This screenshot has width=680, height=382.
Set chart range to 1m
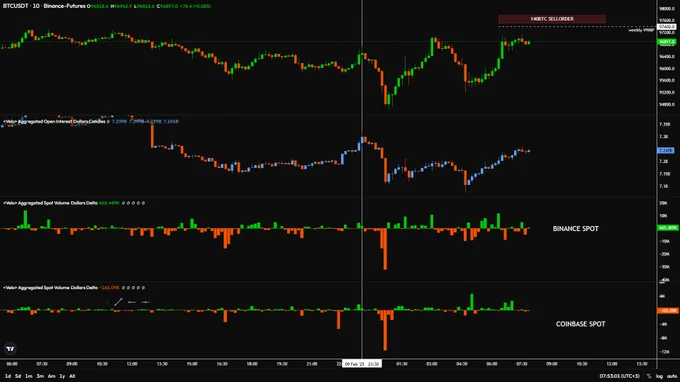pyautogui.click(x=29, y=376)
